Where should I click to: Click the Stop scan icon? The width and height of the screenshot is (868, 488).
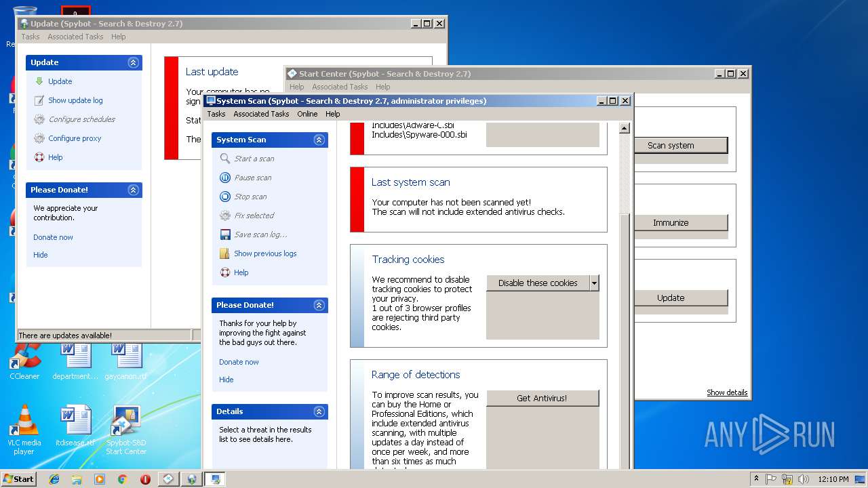pos(225,197)
